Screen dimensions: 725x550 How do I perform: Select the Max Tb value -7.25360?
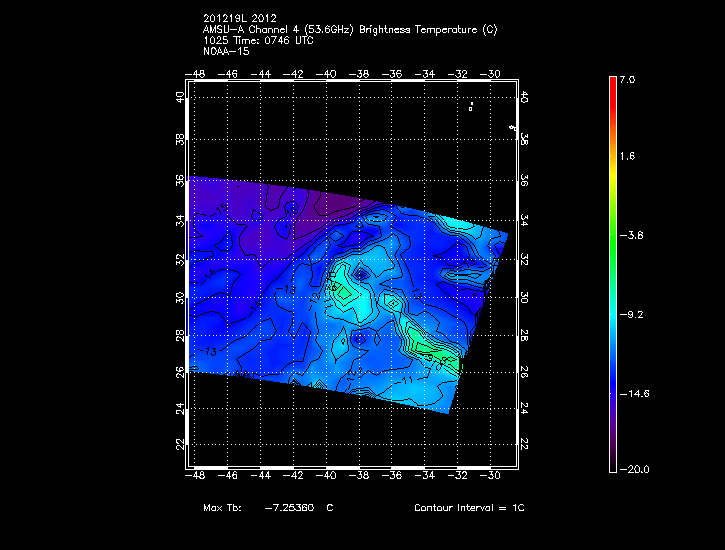click(x=289, y=509)
